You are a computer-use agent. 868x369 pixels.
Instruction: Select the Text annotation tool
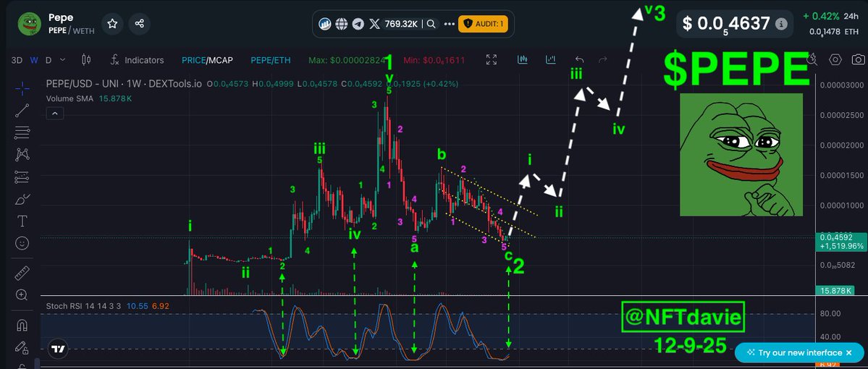tap(22, 221)
